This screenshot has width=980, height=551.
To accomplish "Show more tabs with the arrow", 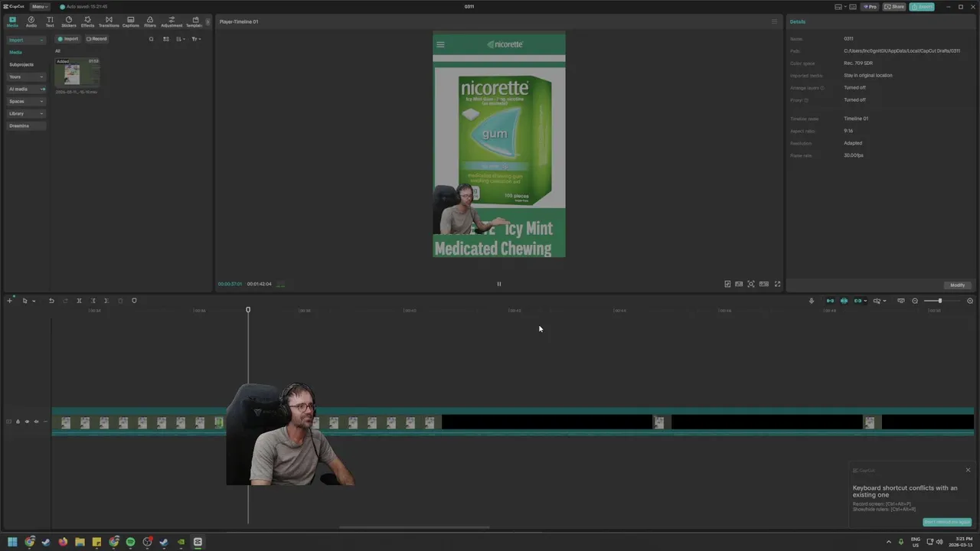I will click(x=207, y=21).
